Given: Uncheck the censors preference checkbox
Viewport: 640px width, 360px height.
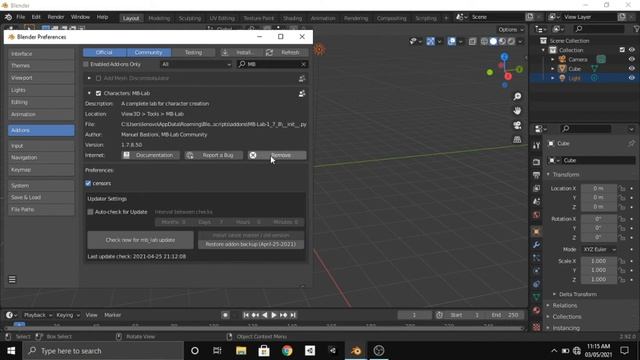Looking at the screenshot, I should (x=88, y=183).
